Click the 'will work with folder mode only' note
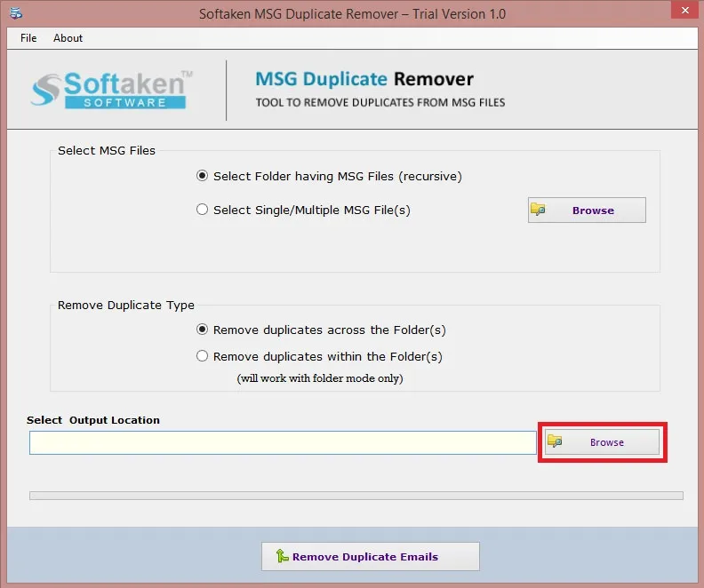Viewport: 704px width, 588px height. (320, 378)
